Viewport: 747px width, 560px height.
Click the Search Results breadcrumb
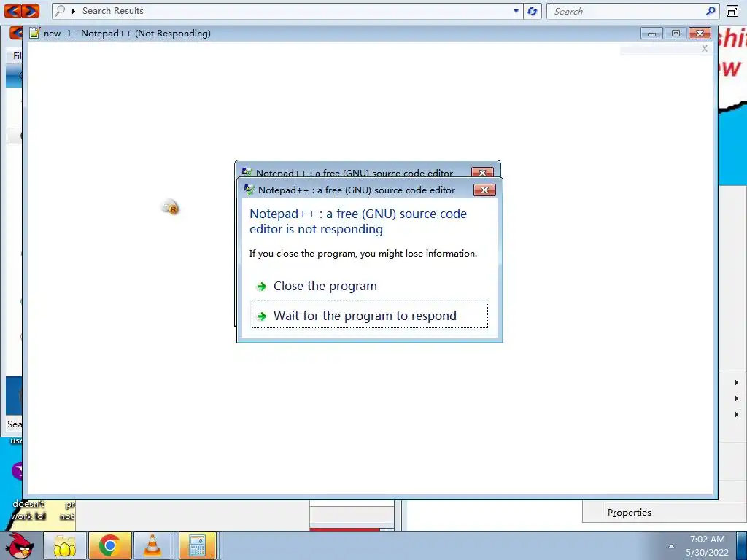coord(112,10)
